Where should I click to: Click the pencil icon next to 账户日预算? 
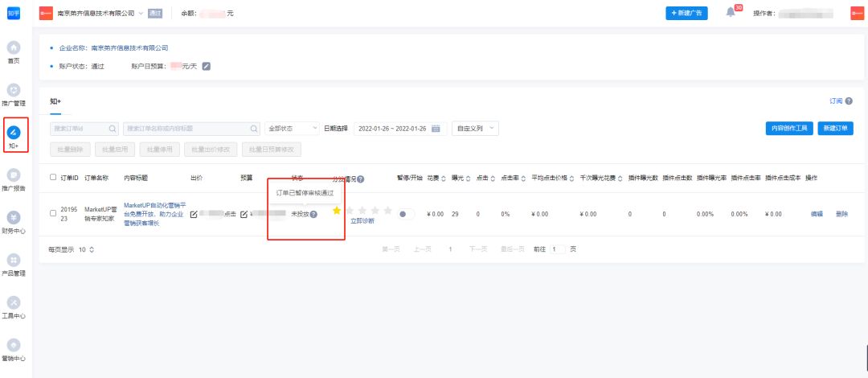(206, 66)
